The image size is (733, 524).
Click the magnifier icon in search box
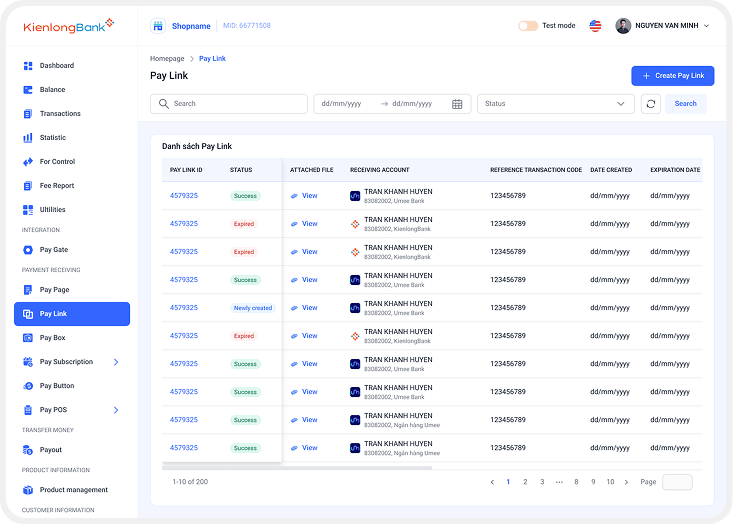[164, 104]
